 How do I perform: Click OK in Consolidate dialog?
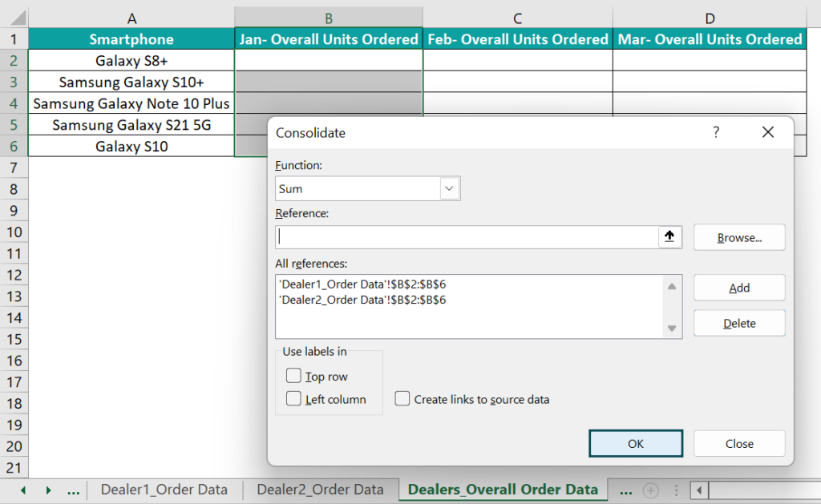point(636,443)
